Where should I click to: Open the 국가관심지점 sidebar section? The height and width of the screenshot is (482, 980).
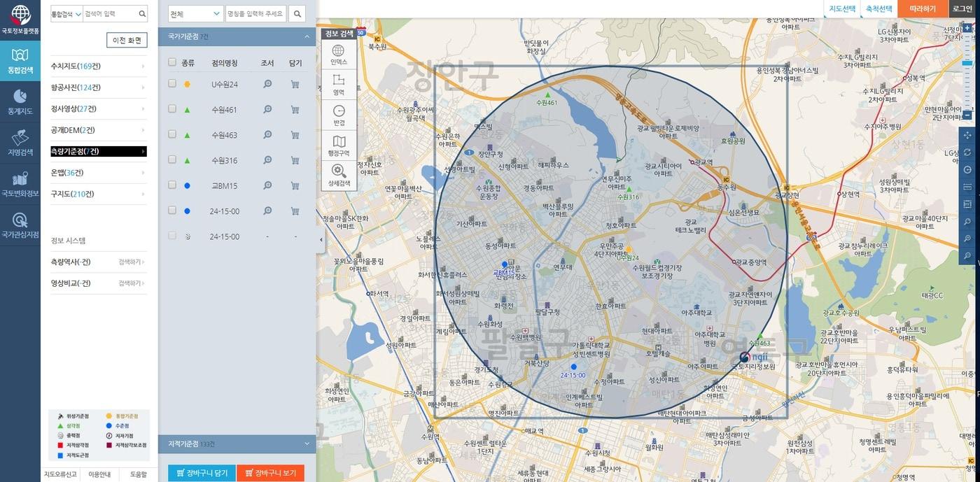pyautogui.click(x=20, y=224)
